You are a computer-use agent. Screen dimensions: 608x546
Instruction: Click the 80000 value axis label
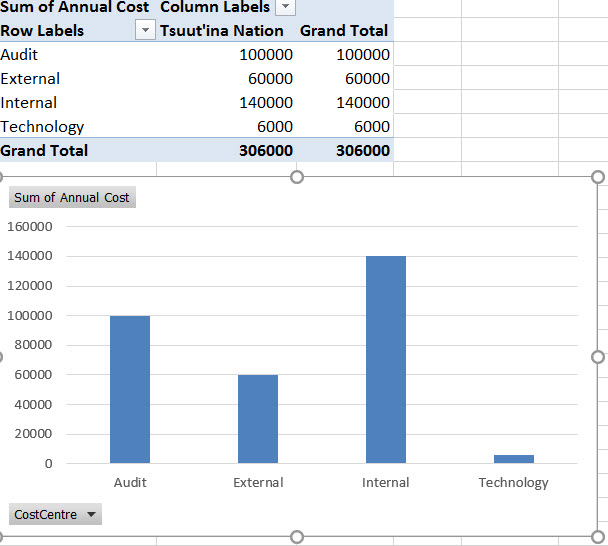point(33,345)
